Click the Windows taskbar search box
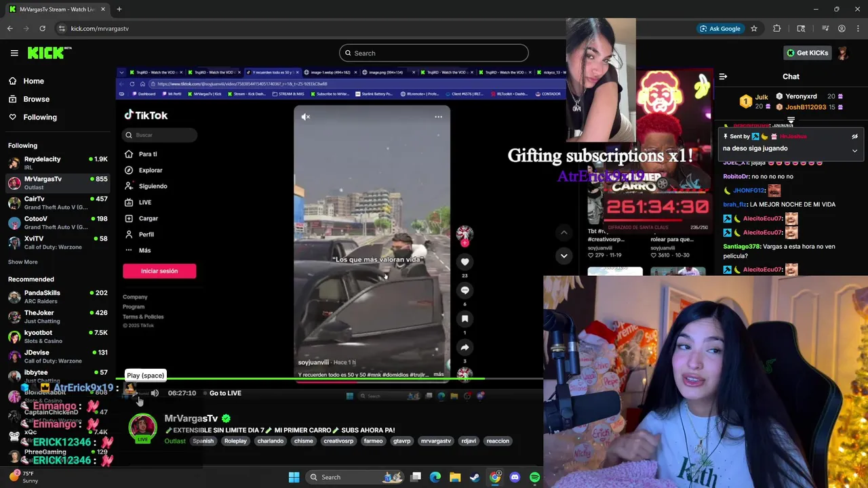 pos(353,477)
